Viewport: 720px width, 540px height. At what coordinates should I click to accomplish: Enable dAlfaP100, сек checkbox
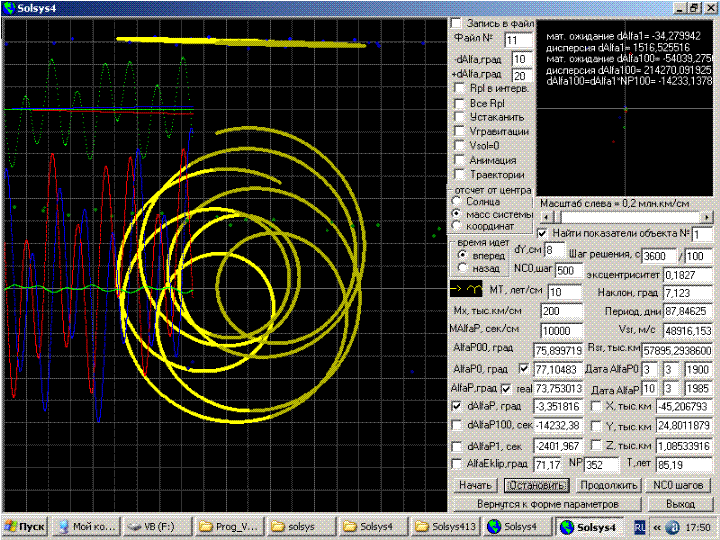point(457,425)
